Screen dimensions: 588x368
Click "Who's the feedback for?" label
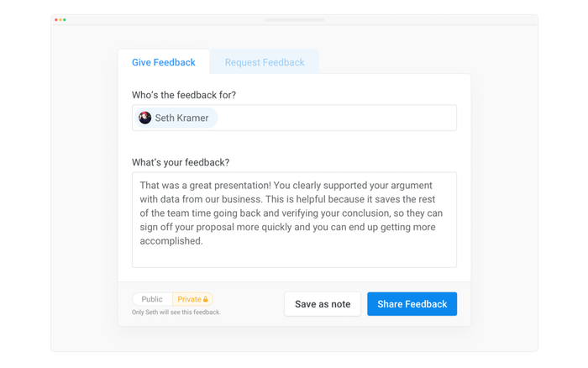coord(184,95)
